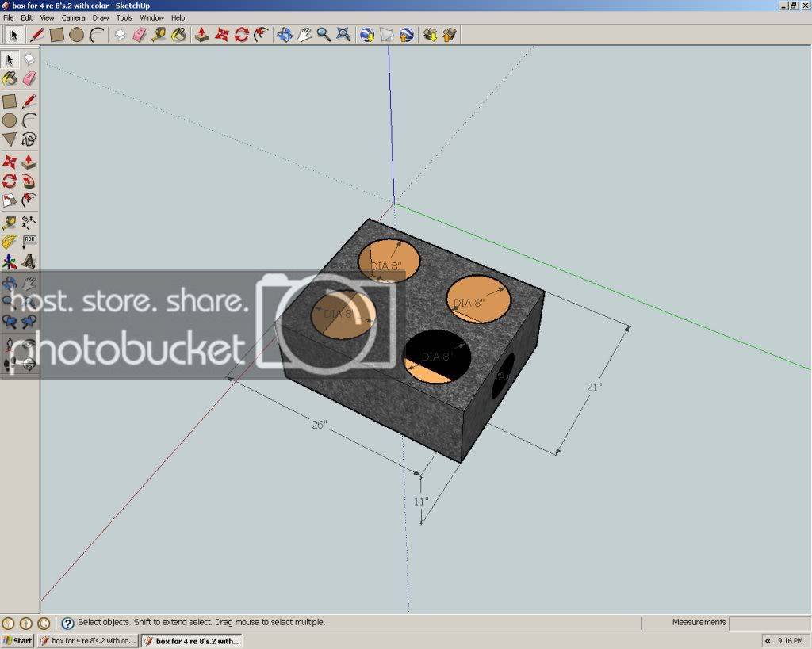Open the File menu

point(8,17)
